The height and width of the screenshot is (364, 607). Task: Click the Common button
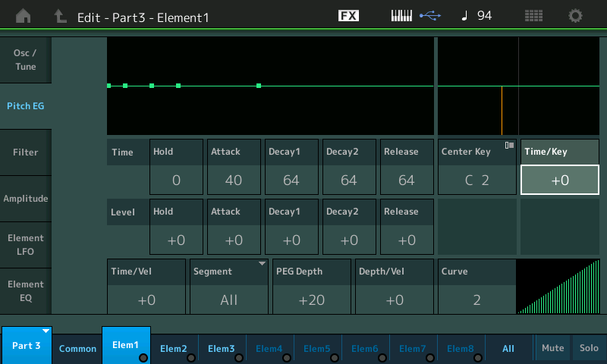pyautogui.click(x=77, y=349)
